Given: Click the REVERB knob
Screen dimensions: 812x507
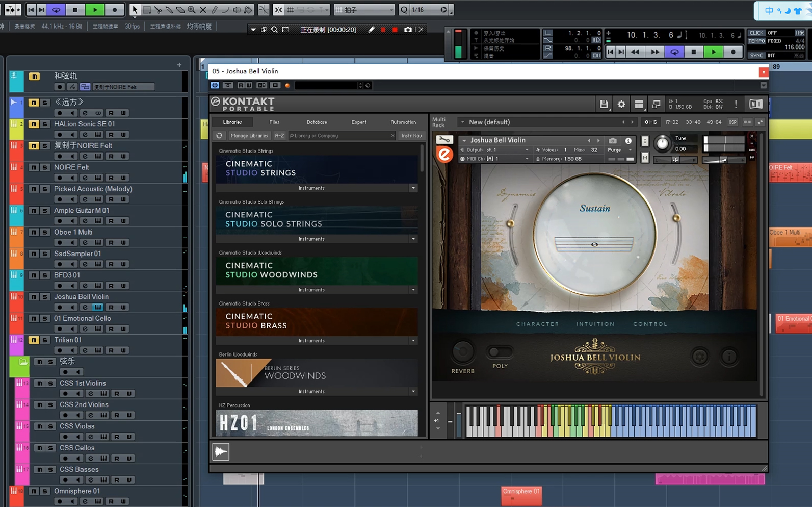Looking at the screenshot, I should (x=463, y=351).
